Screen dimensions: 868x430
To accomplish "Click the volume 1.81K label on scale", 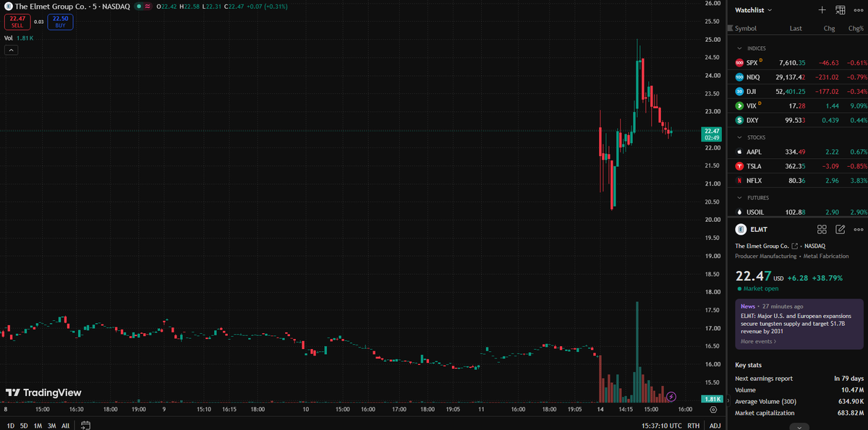I will [x=712, y=399].
